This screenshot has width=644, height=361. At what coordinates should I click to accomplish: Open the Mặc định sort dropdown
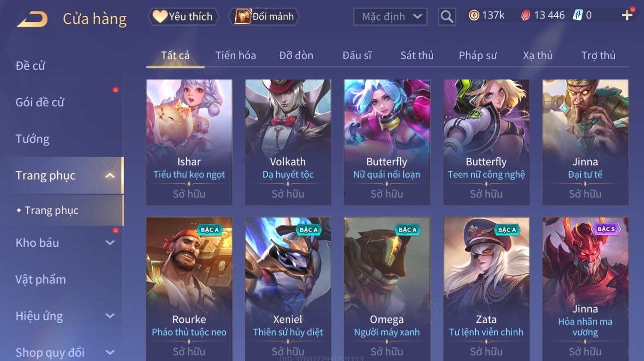tap(390, 17)
